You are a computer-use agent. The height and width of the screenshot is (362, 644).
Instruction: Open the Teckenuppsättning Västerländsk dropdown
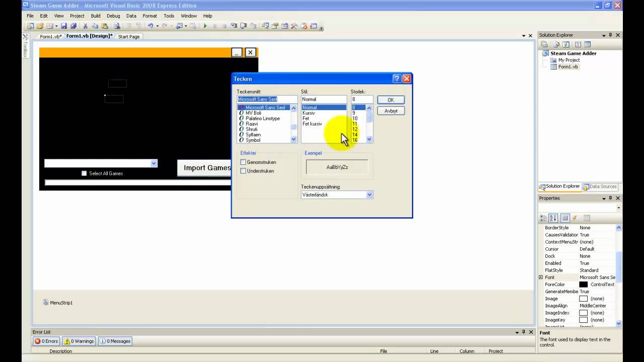tap(369, 195)
